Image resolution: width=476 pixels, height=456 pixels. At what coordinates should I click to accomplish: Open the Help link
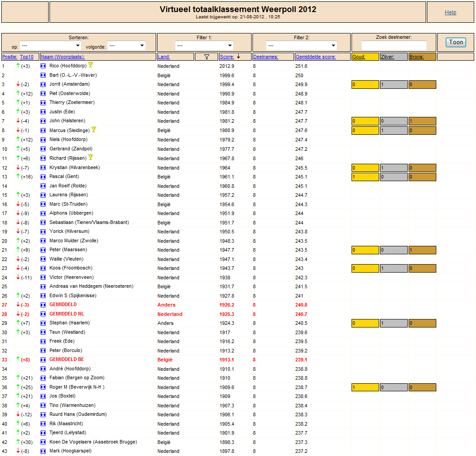click(451, 12)
